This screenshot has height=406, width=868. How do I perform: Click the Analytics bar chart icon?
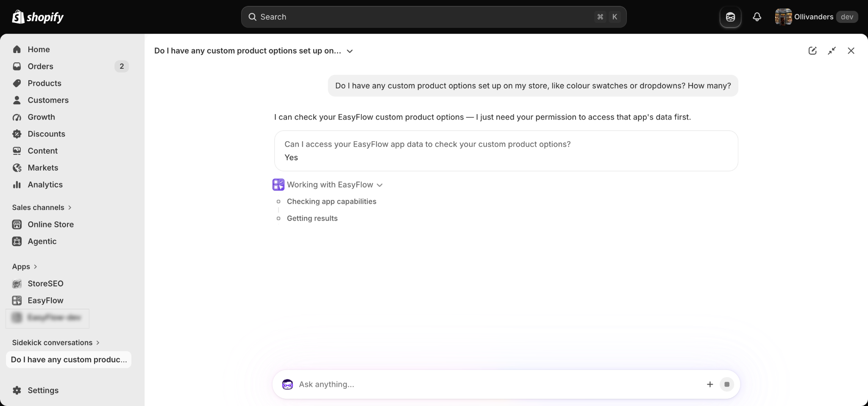[17, 185]
